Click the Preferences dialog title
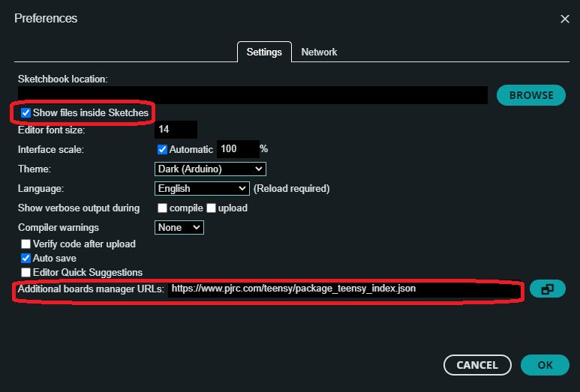 click(x=46, y=18)
